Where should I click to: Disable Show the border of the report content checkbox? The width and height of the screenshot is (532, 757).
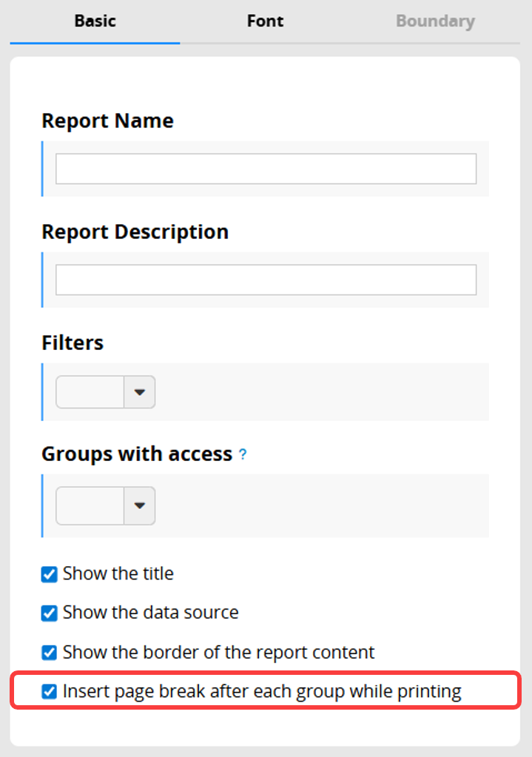click(50, 653)
